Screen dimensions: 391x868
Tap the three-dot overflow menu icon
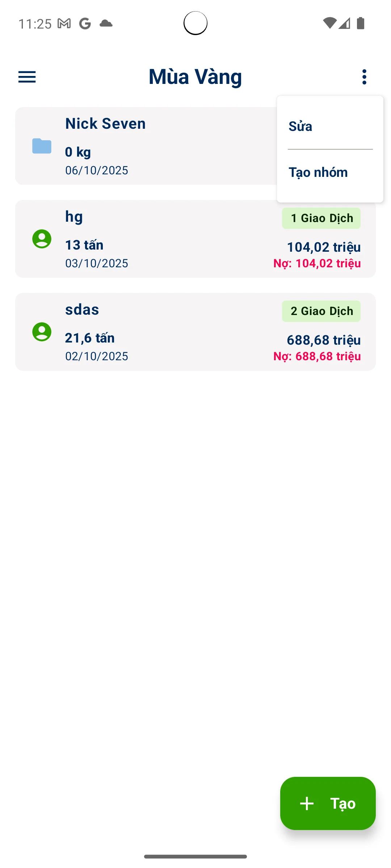point(364,77)
